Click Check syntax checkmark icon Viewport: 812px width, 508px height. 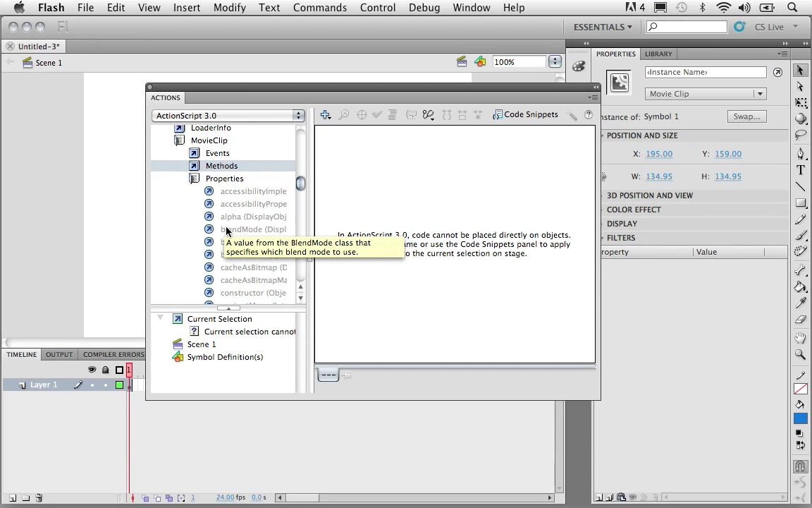(377, 114)
